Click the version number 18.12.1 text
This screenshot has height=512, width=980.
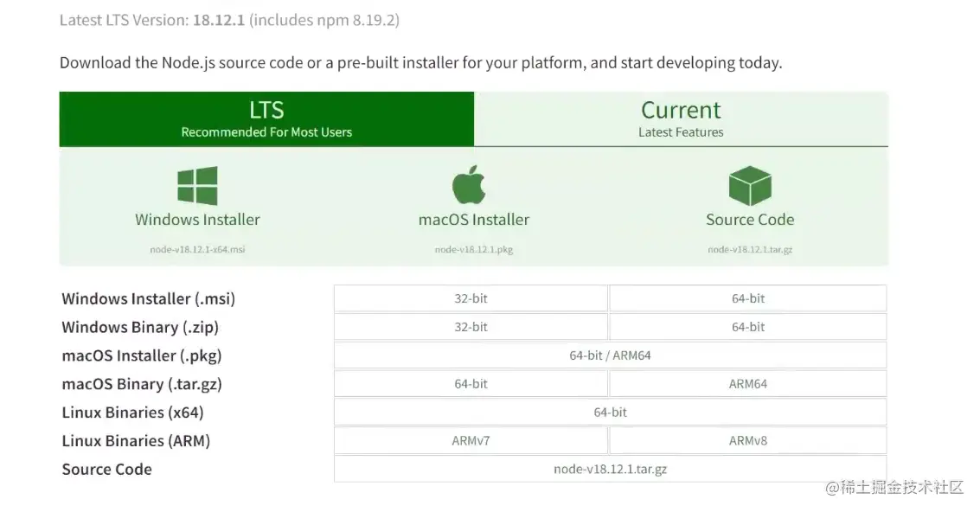(219, 20)
